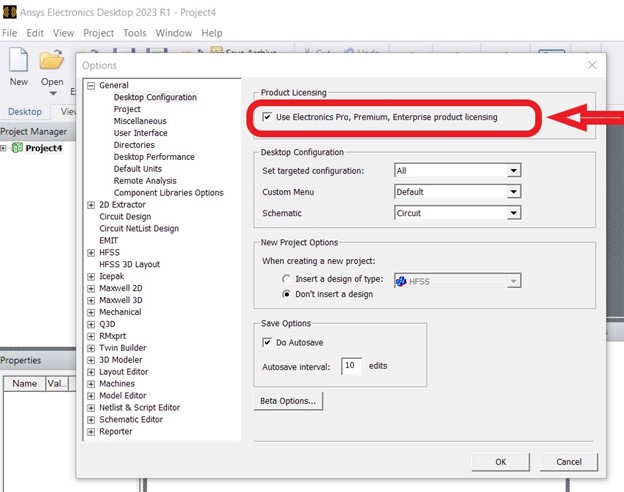Click the Cancel button

(569, 462)
